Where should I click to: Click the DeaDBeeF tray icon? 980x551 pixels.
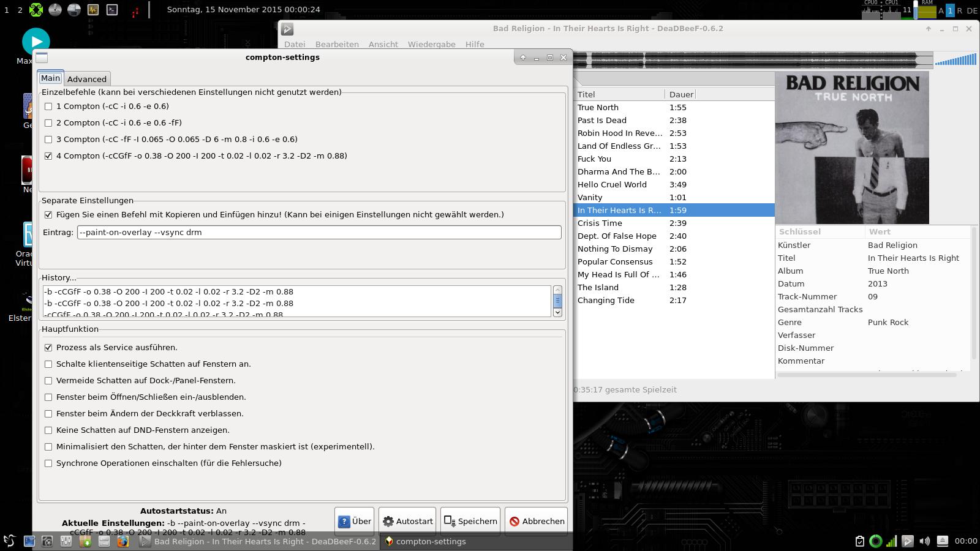tap(908, 541)
